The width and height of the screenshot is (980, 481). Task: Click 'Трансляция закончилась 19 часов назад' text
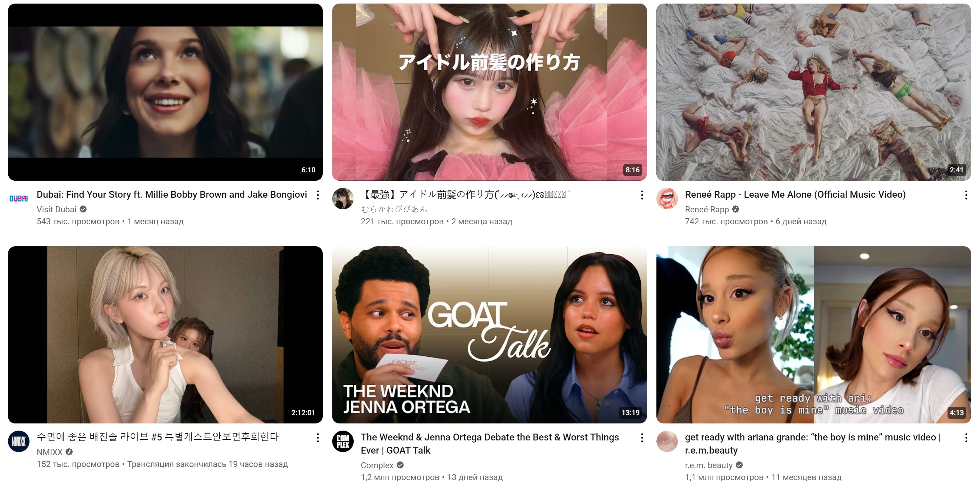[x=207, y=464]
